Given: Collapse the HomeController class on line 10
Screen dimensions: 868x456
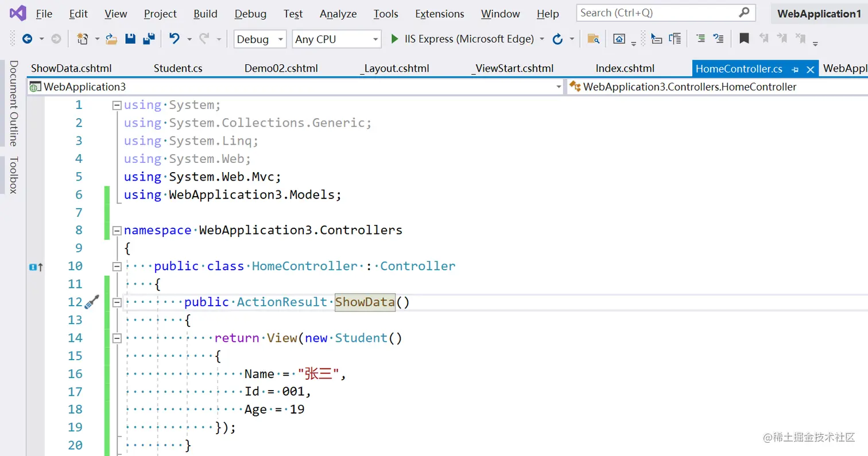Looking at the screenshot, I should pyautogui.click(x=117, y=267).
